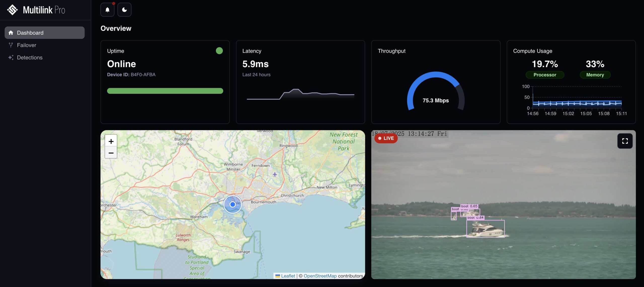Open the Failover page
The height and width of the screenshot is (287, 644).
(x=26, y=45)
